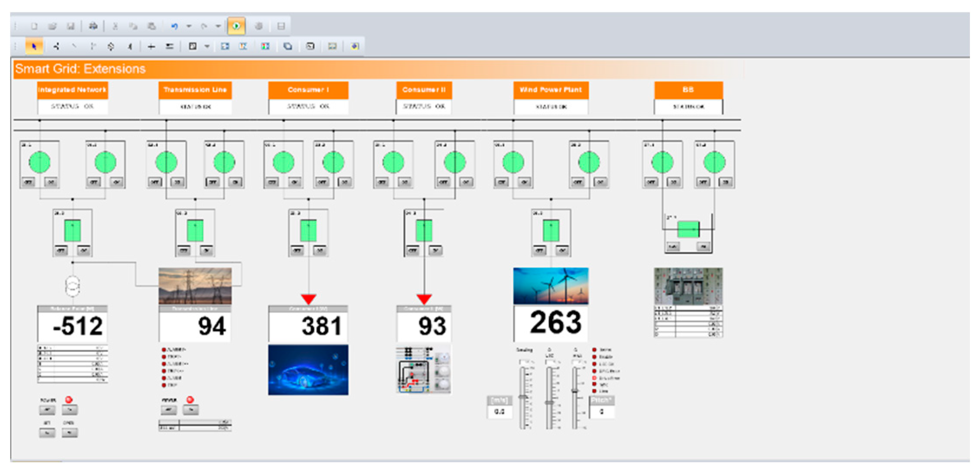Toggle green rectangular switch above Consumer I arrow

pyautogui.click(x=308, y=231)
